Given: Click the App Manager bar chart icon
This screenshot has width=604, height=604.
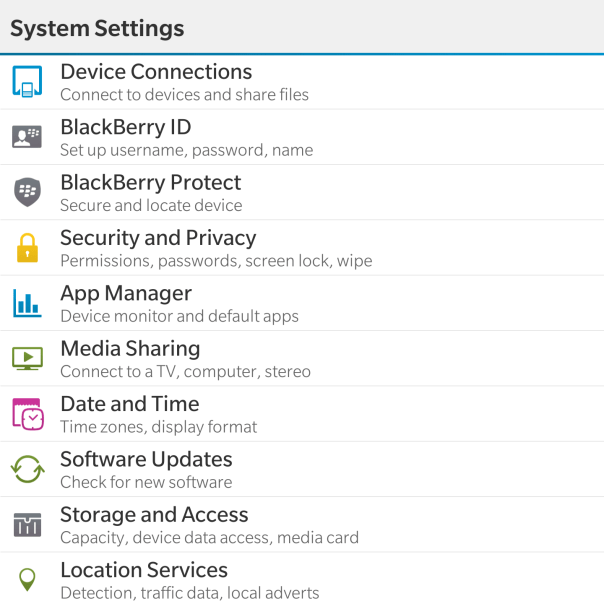Looking at the screenshot, I should (x=27, y=302).
